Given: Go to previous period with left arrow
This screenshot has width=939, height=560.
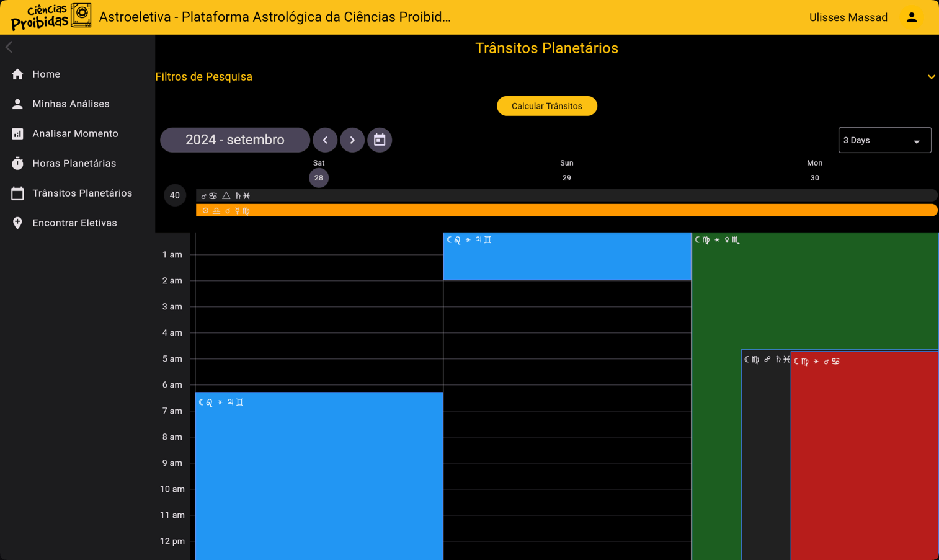Looking at the screenshot, I should pos(325,140).
